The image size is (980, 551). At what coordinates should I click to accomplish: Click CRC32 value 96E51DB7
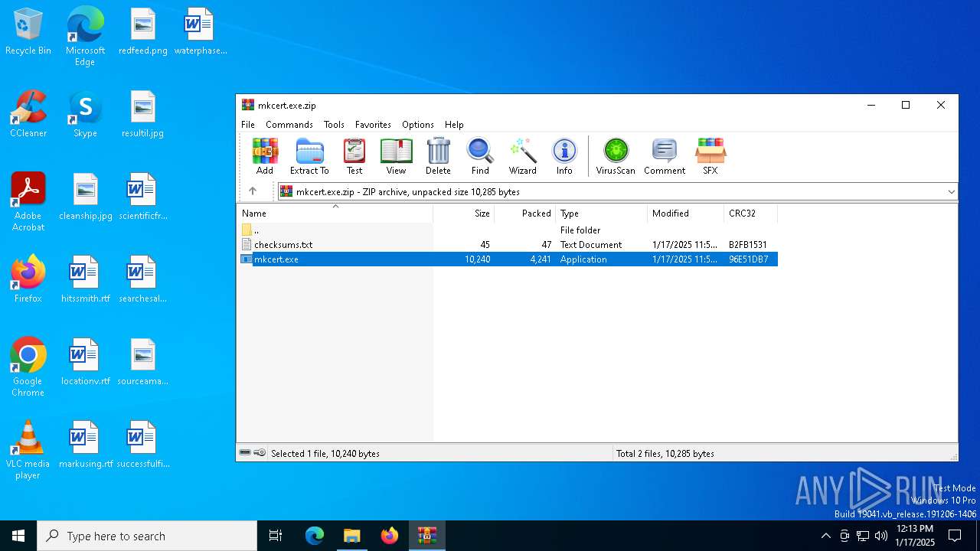(x=748, y=259)
